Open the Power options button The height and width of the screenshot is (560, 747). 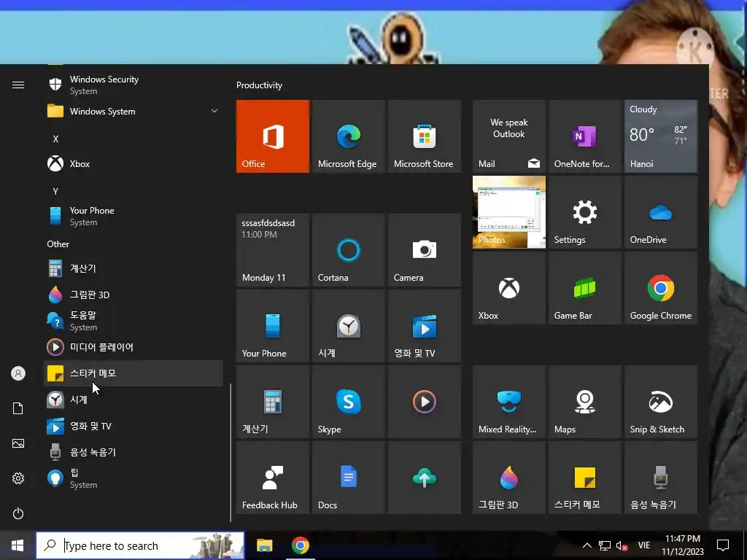[18, 513]
